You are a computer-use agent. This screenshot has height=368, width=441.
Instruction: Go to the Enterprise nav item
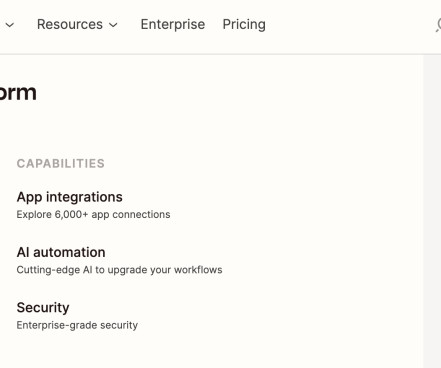point(173,24)
